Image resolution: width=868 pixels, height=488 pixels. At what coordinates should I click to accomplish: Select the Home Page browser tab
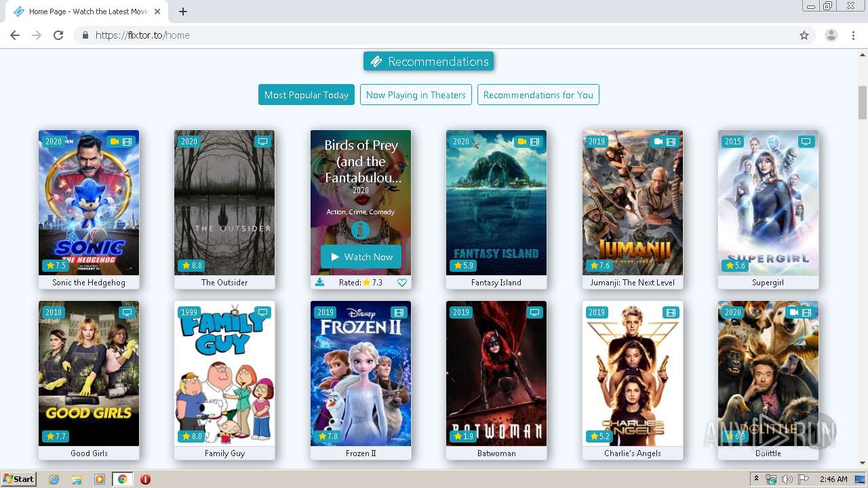[x=86, y=12]
